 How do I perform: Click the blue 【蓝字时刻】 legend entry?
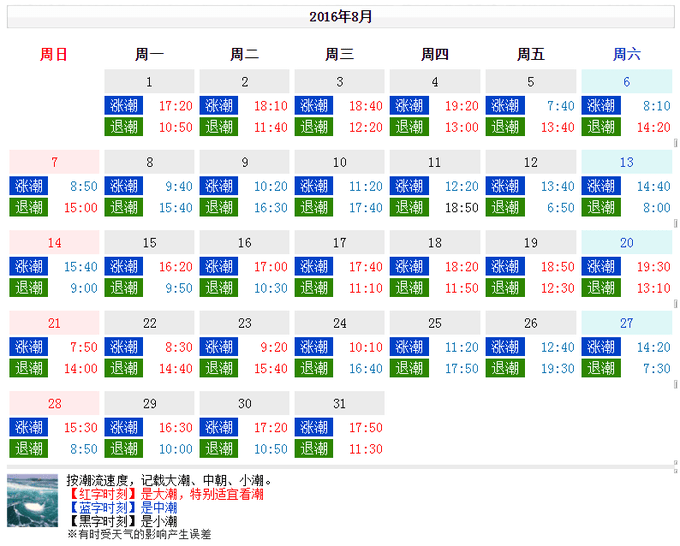click(x=101, y=508)
